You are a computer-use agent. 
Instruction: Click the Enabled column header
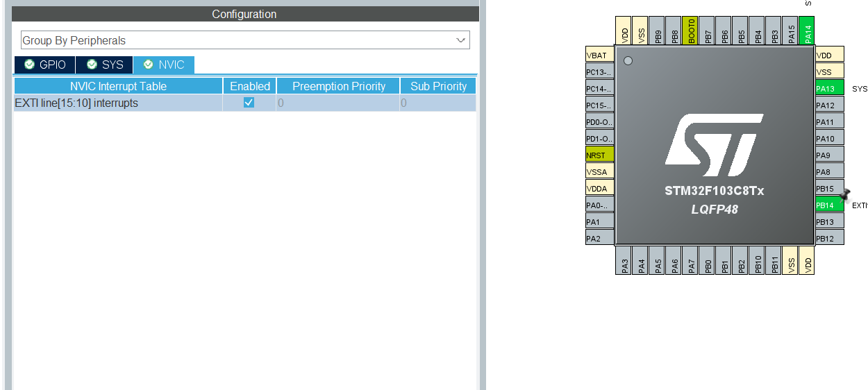click(x=249, y=86)
